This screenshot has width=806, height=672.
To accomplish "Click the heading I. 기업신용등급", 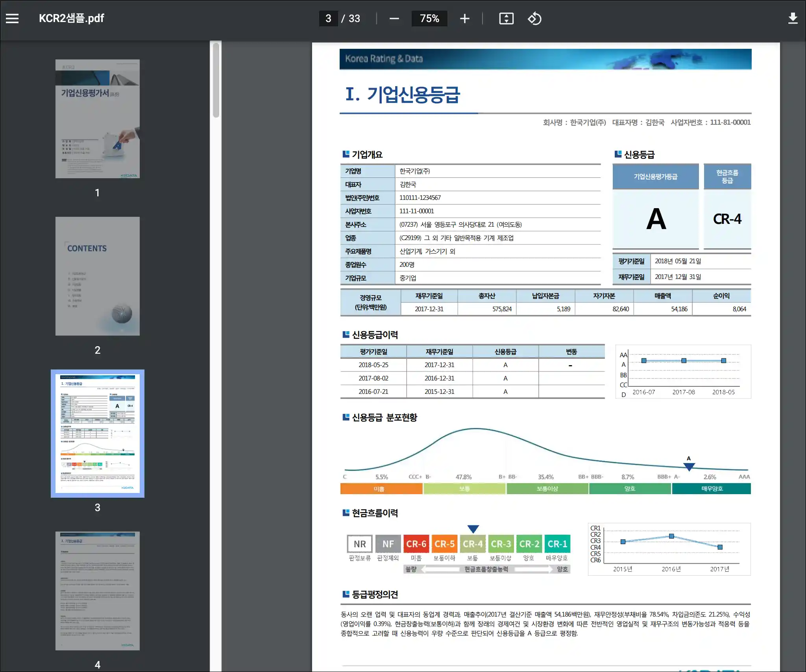I will (x=403, y=94).
